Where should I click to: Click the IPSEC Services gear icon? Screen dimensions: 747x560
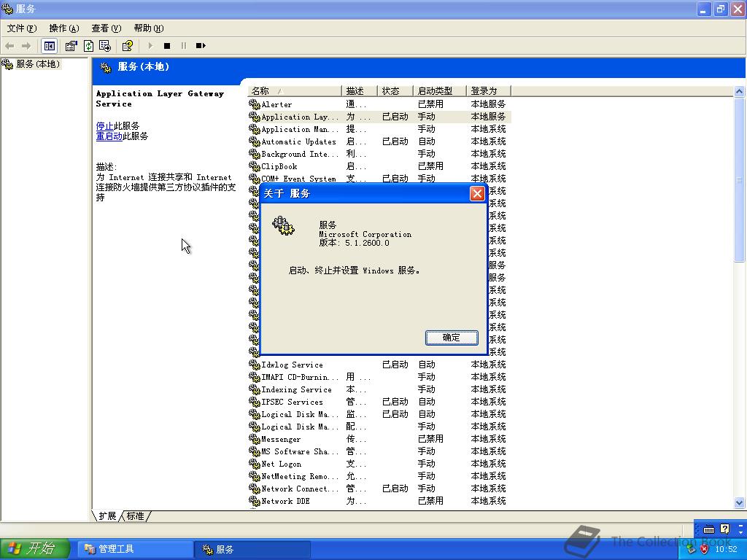(255, 402)
